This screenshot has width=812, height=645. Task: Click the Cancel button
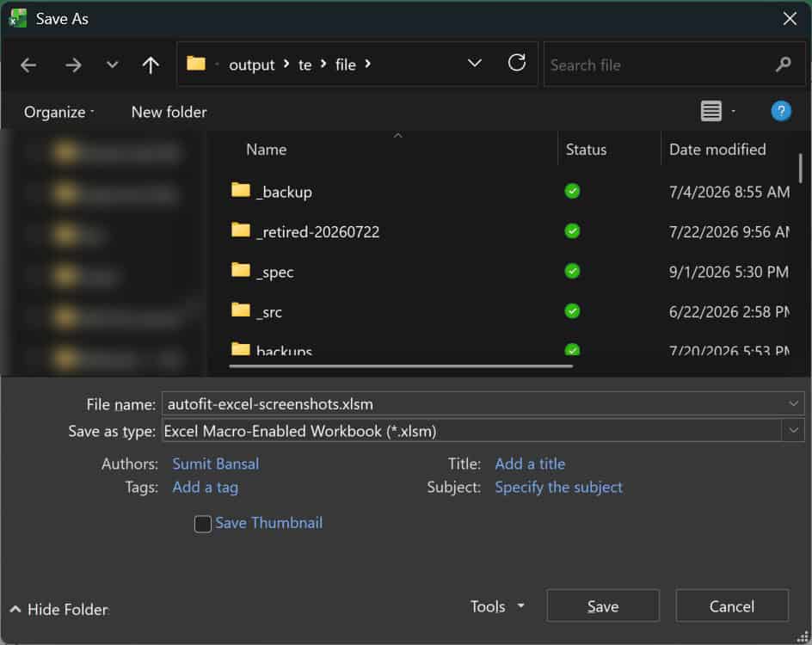click(732, 605)
